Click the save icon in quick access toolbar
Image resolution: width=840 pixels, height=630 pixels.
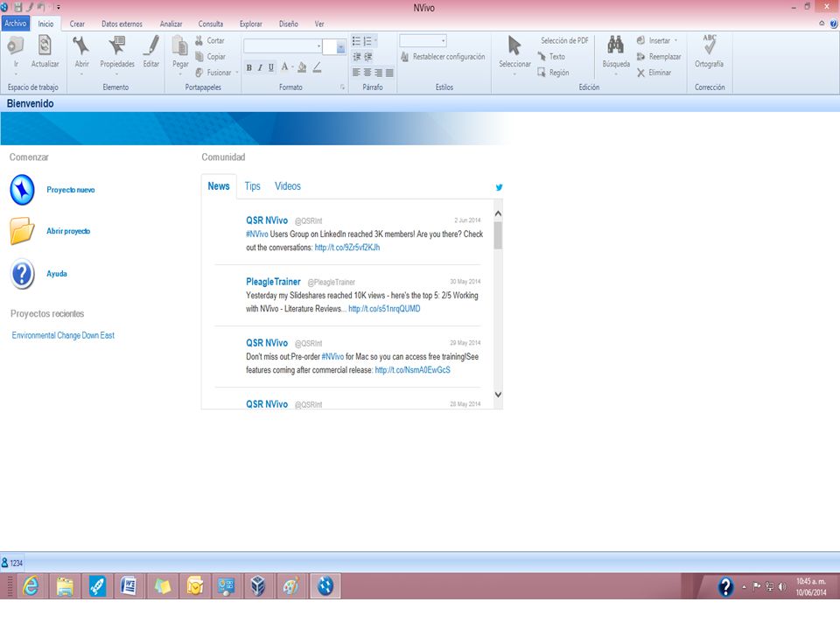tap(17, 8)
